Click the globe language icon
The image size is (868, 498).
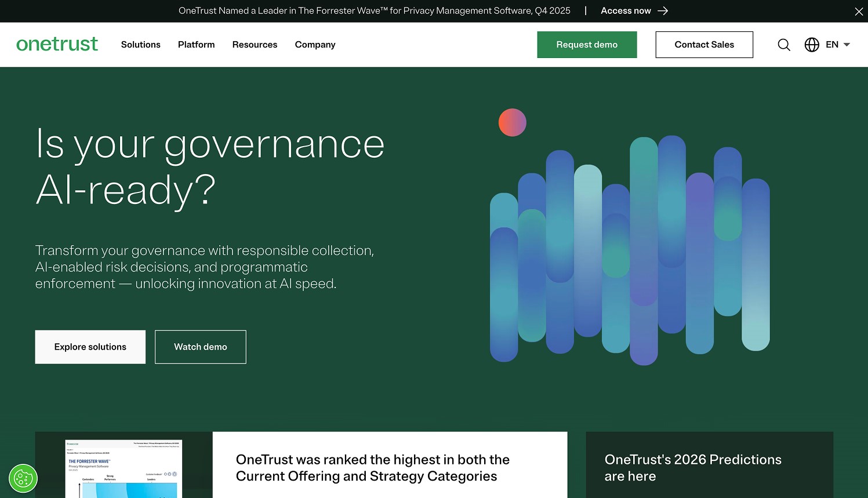812,45
